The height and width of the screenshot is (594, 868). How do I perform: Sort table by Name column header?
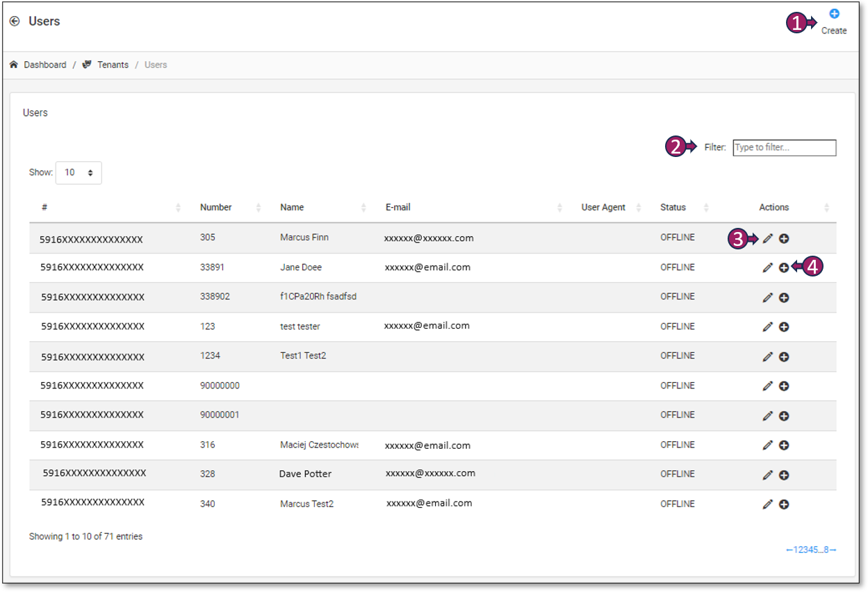click(292, 208)
